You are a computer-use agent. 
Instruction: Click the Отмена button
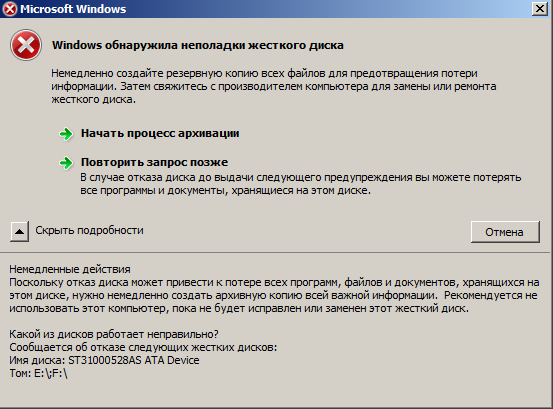(505, 232)
